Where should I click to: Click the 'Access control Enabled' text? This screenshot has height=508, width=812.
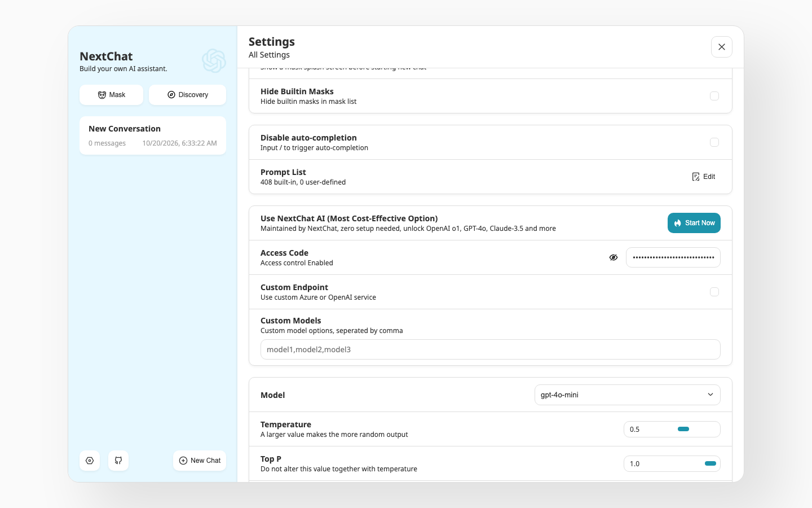[297, 263]
